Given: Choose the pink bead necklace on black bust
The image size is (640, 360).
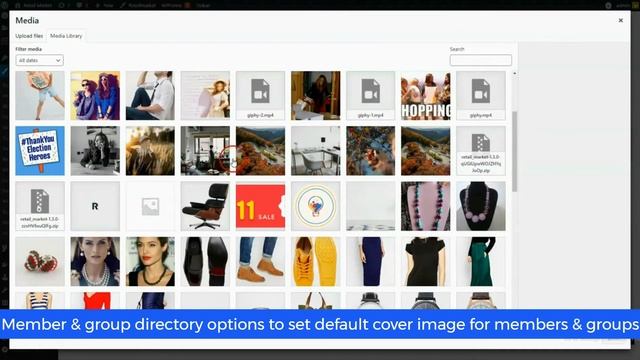Looking at the screenshot, I should tap(481, 206).
